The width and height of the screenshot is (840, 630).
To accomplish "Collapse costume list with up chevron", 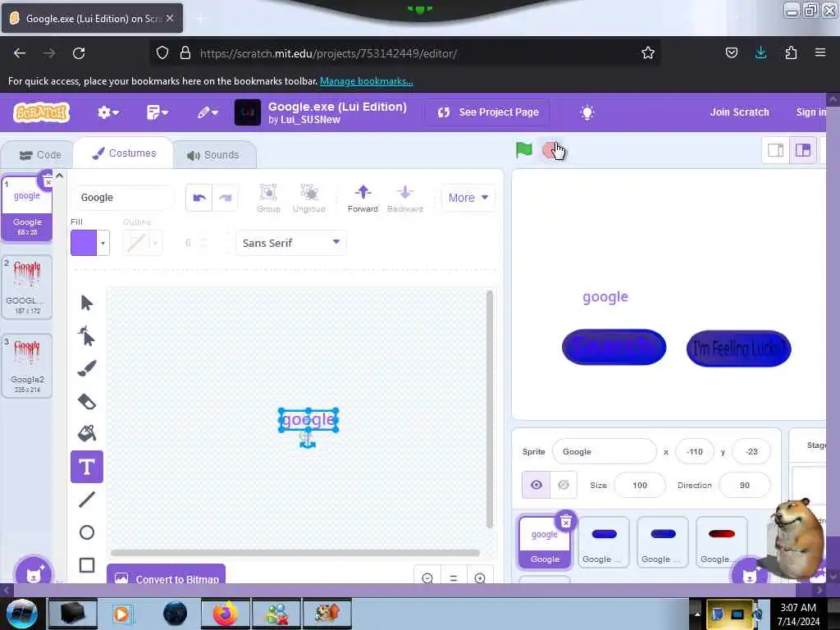I will coord(59,176).
